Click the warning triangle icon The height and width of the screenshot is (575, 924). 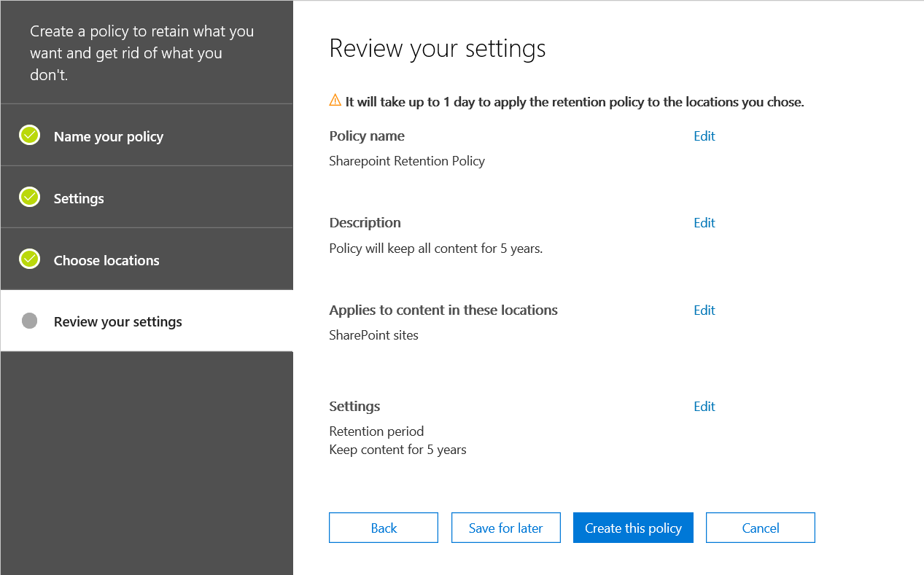click(x=335, y=100)
